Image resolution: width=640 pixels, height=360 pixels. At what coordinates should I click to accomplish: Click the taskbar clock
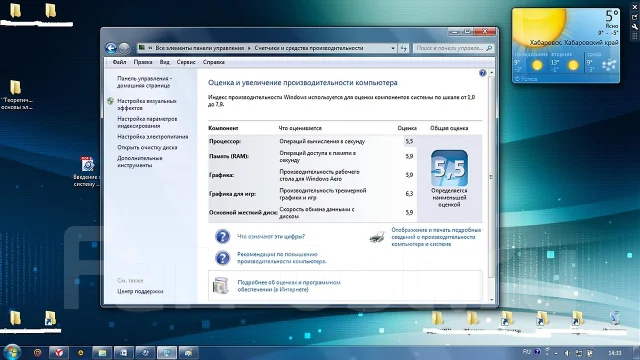(x=615, y=353)
